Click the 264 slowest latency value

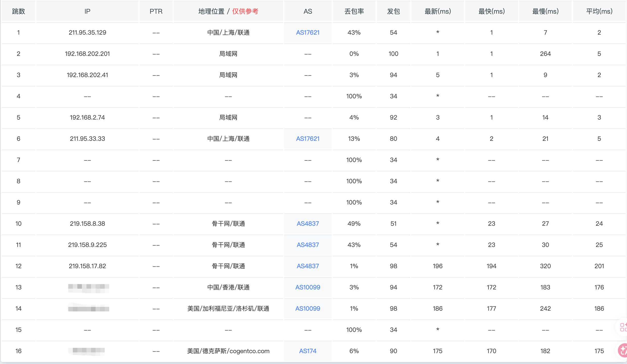[x=545, y=54]
